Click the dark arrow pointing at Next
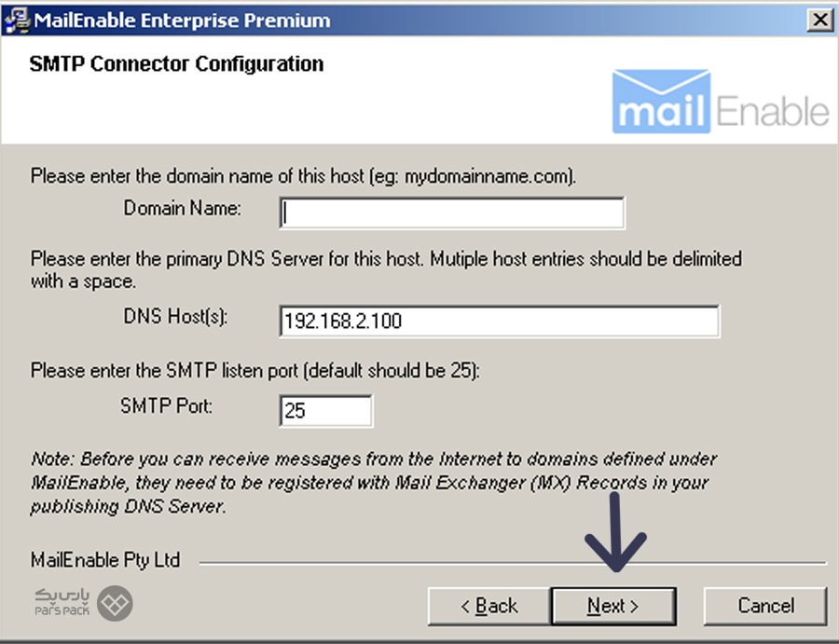The height and width of the screenshot is (644, 839). tap(615, 531)
